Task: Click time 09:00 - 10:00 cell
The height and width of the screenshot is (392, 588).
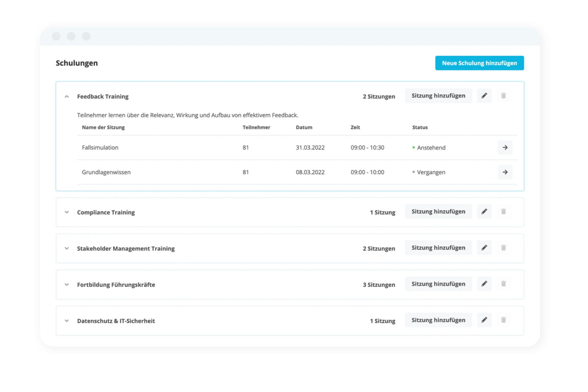Action: click(x=367, y=172)
